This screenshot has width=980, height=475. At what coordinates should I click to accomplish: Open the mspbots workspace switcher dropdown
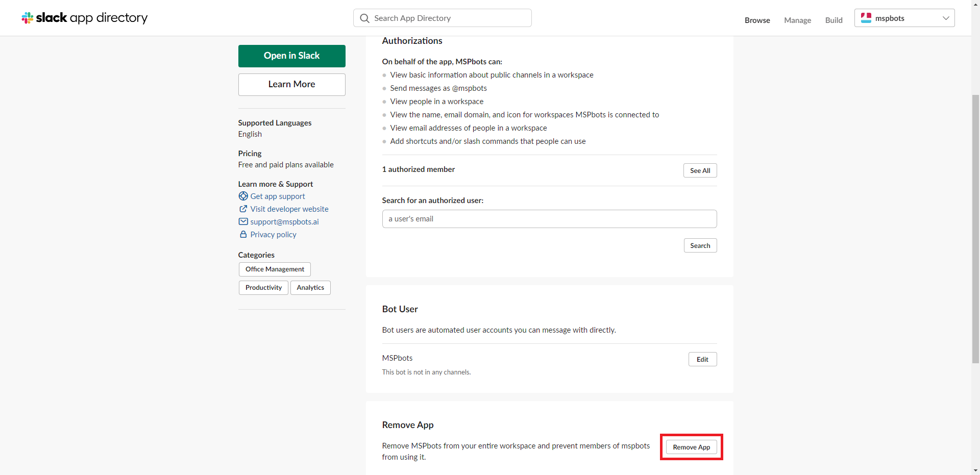tap(945, 18)
